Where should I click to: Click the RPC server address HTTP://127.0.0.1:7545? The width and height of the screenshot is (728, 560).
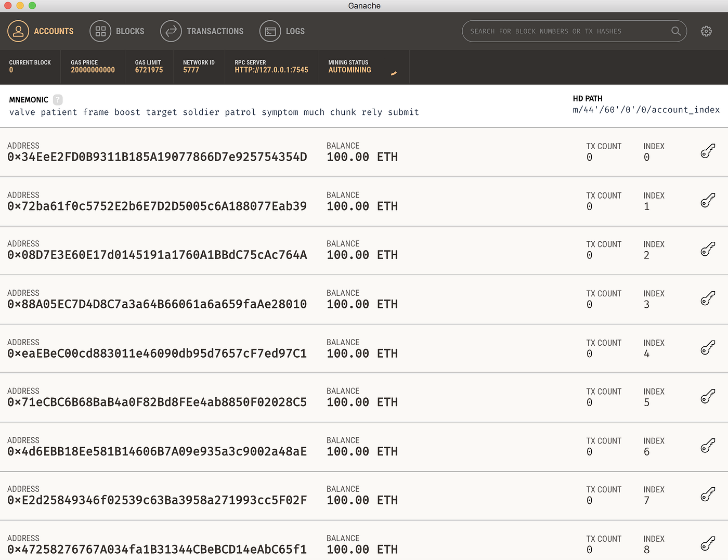(271, 70)
